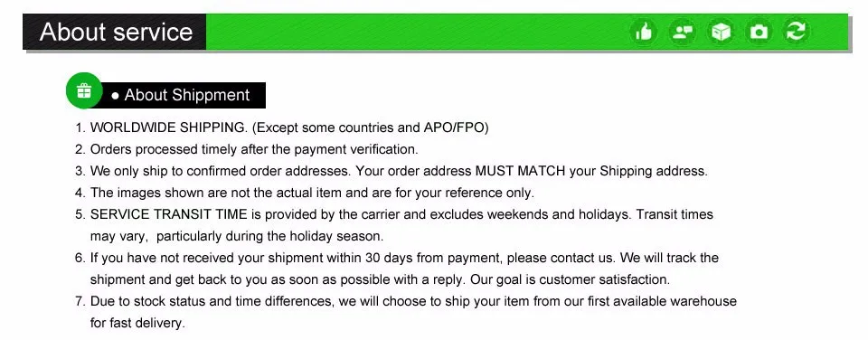This screenshot has width=868, height=340.
Task: Click the customer chat people icon
Action: [x=683, y=32]
